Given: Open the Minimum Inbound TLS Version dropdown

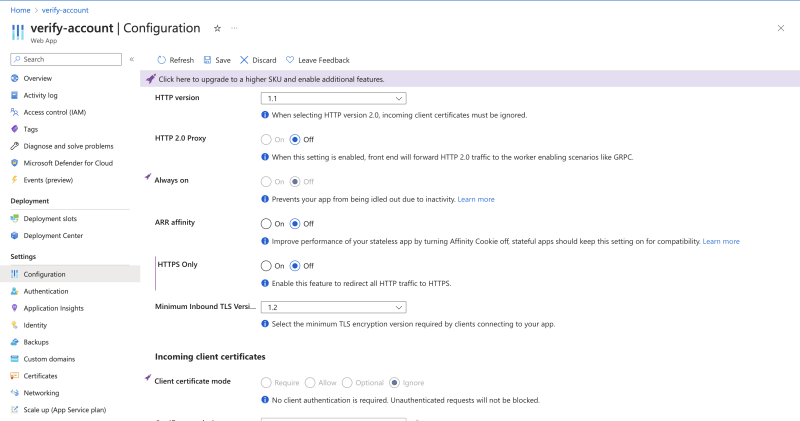Looking at the screenshot, I should point(334,307).
